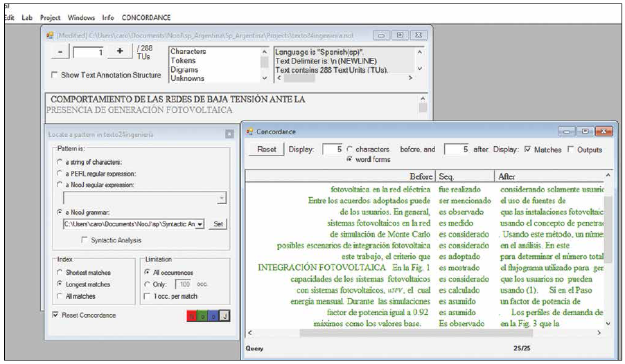
Task: Click the blue o color button
Action: pyautogui.click(x=213, y=316)
